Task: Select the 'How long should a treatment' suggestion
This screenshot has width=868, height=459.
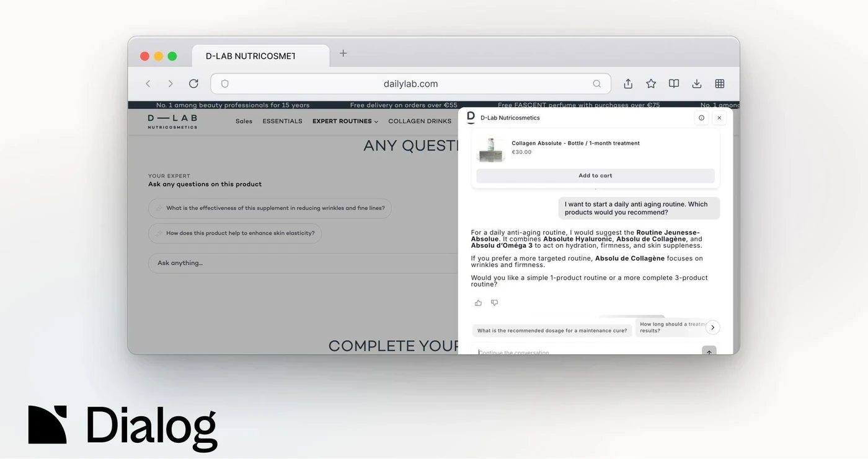Action: pos(671,327)
